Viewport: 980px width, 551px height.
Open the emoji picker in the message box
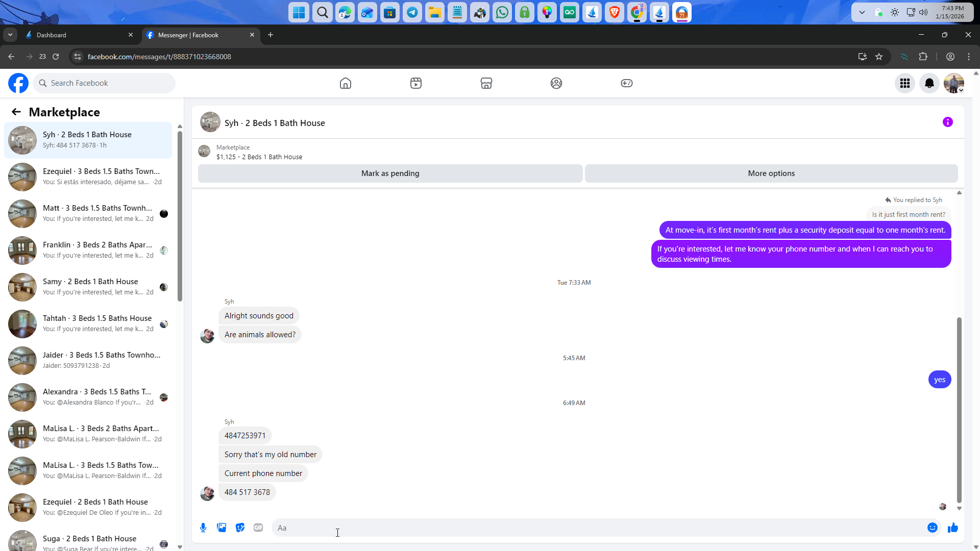(932, 528)
